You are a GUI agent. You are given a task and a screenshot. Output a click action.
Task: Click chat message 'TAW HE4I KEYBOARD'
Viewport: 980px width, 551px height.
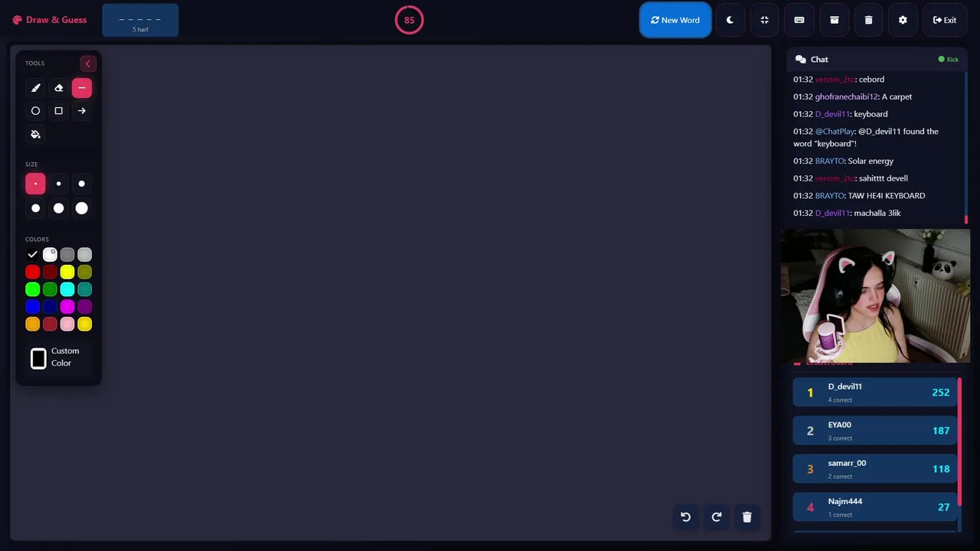[887, 196]
